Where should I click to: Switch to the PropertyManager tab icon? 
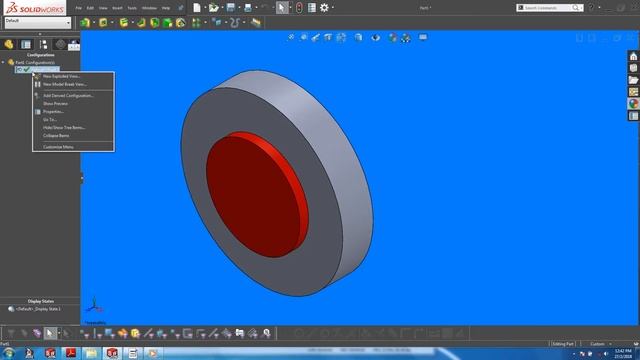26,44
